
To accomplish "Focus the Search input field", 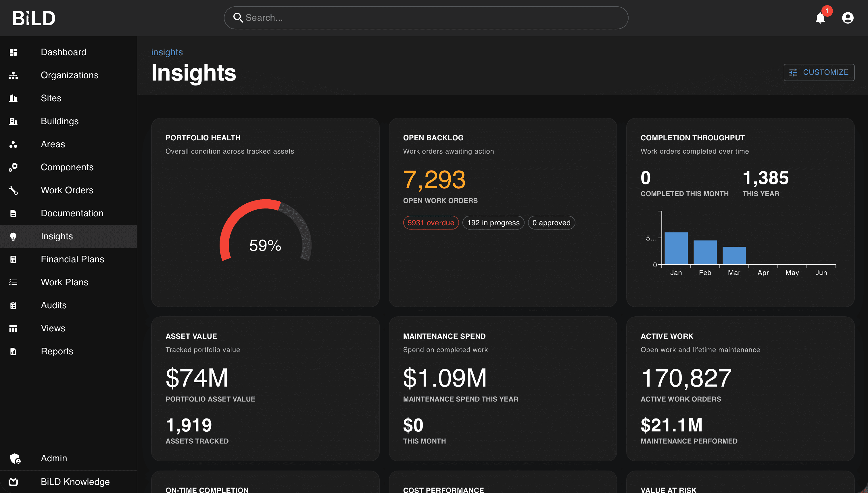I will [426, 18].
